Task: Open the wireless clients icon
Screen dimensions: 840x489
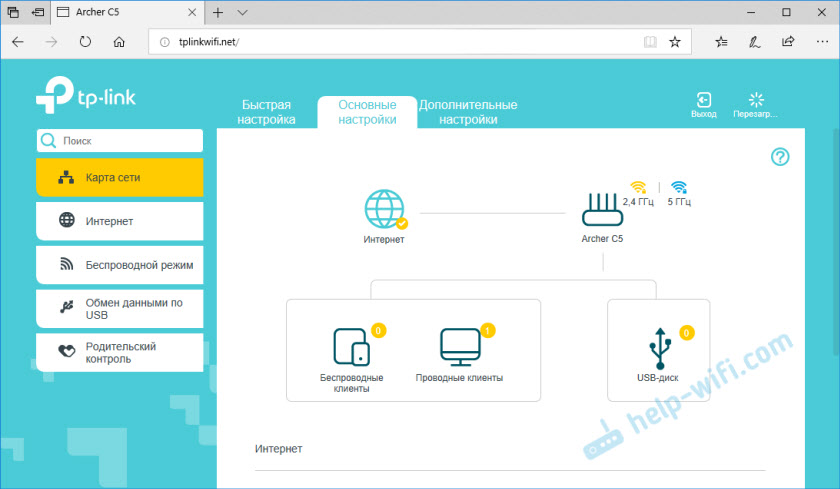Action: click(351, 346)
